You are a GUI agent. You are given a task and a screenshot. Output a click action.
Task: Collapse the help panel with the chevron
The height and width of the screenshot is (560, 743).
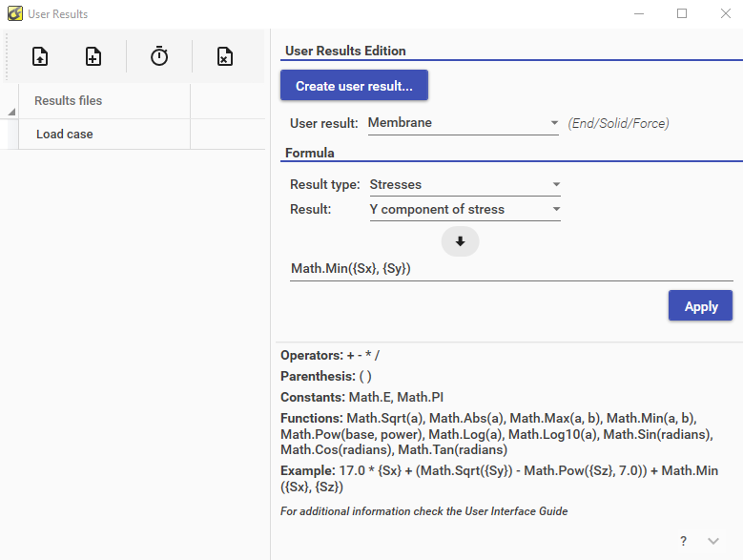point(713,541)
